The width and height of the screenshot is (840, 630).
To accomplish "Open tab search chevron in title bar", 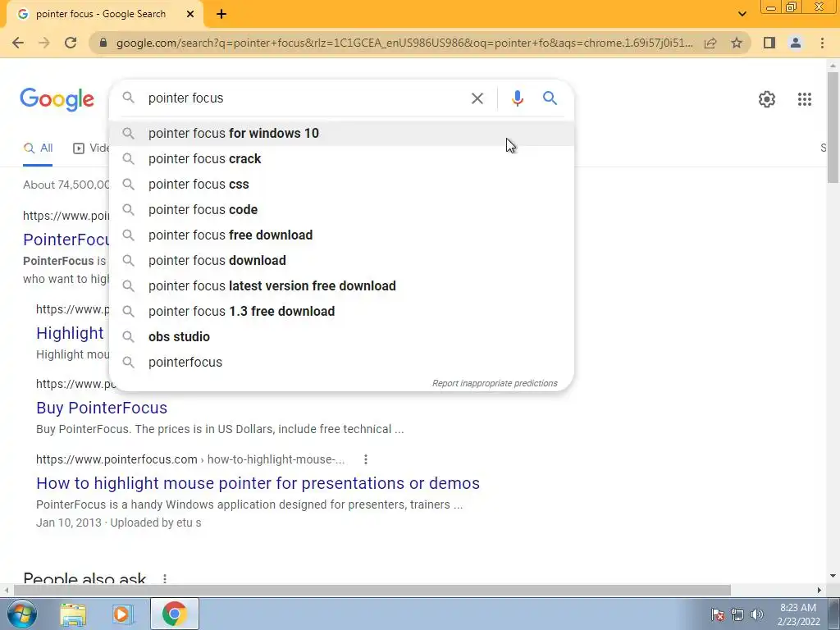I will 742,14.
